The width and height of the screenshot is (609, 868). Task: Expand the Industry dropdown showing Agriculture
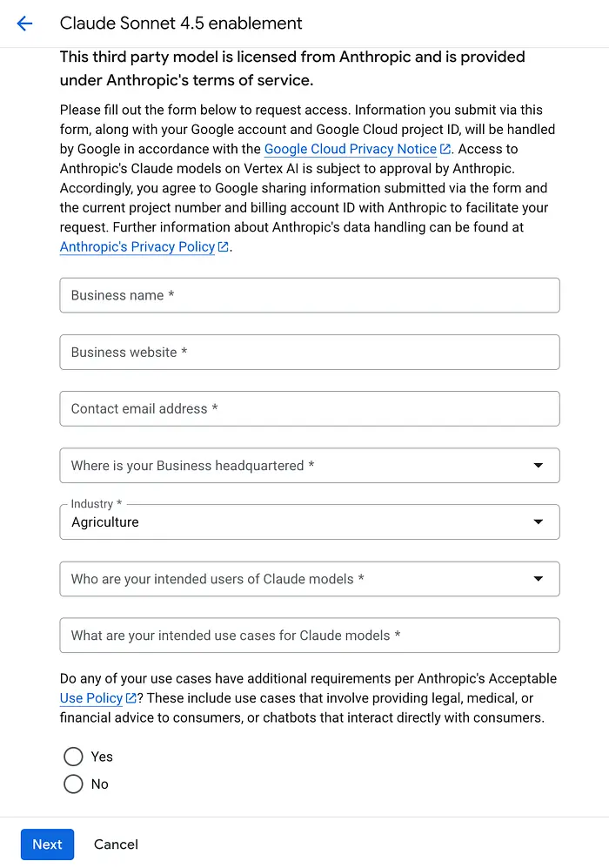tap(310, 522)
